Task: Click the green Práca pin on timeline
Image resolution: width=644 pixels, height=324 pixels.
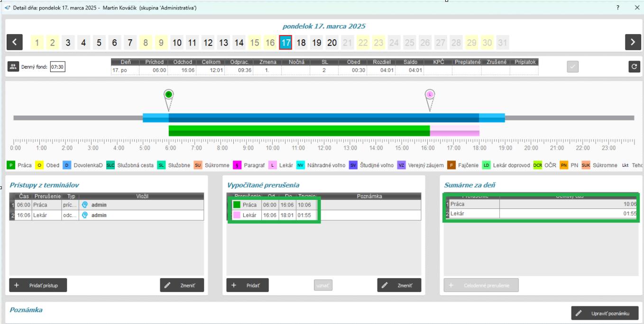Action: pyautogui.click(x=168, y=94)
